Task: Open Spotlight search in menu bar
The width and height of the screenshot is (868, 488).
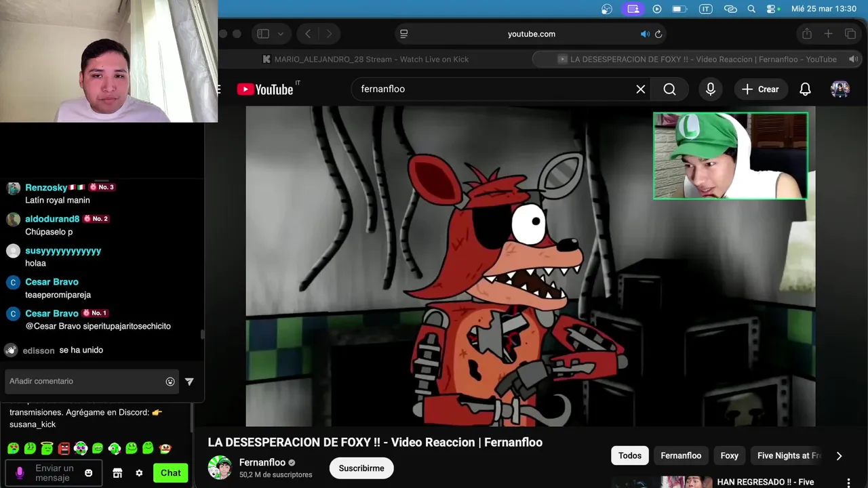Action: click(x=751, y=9)
